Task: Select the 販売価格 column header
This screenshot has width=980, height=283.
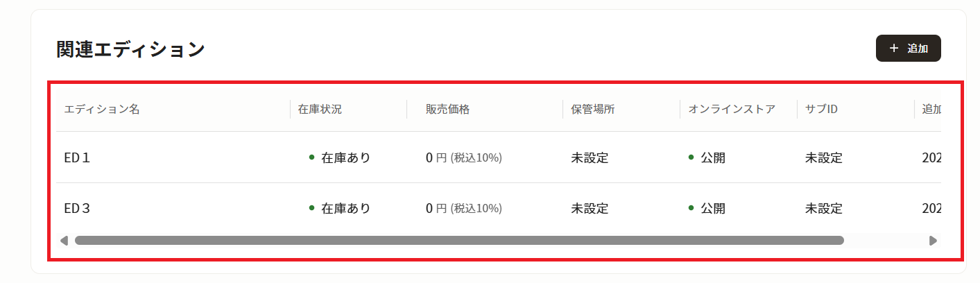Action: (447, 110)
